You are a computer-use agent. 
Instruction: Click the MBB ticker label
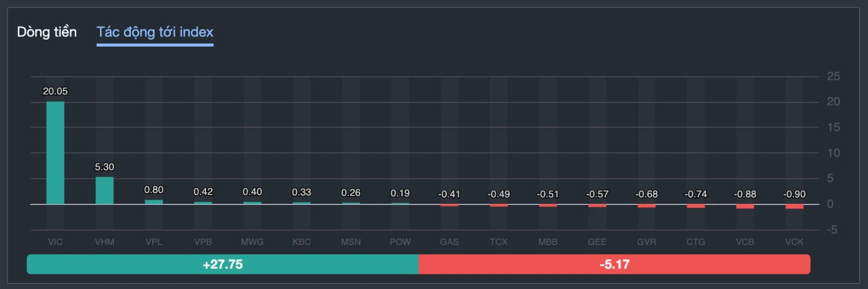click(x=548, y=242)
